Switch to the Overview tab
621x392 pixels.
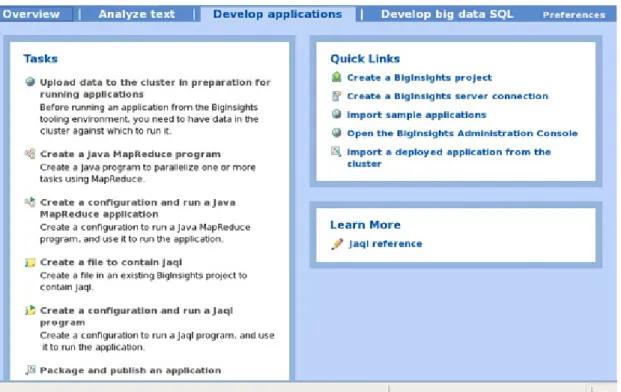click(31, 14)
